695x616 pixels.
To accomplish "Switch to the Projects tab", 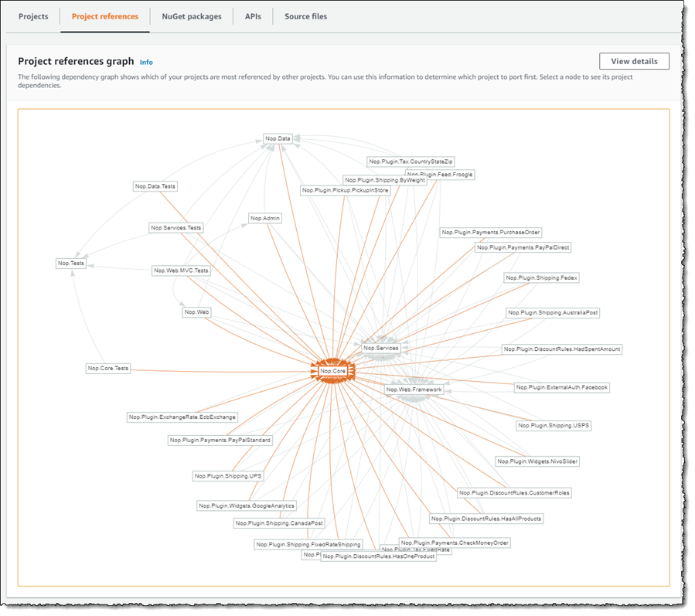I will [33, 16].
